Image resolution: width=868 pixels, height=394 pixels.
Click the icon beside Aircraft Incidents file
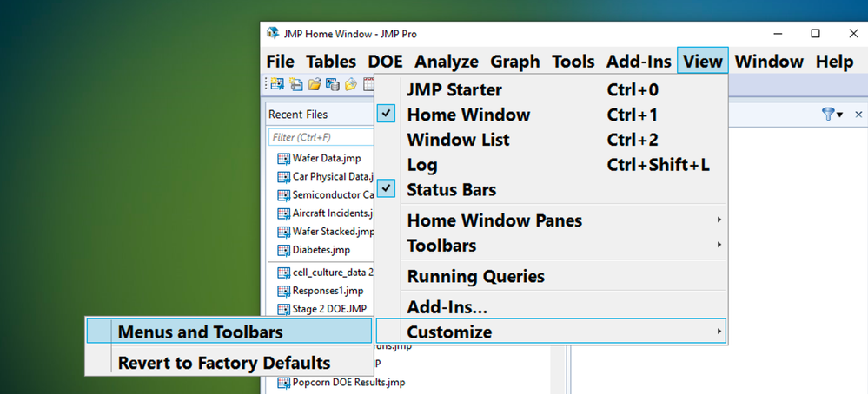tap(284, 213)
